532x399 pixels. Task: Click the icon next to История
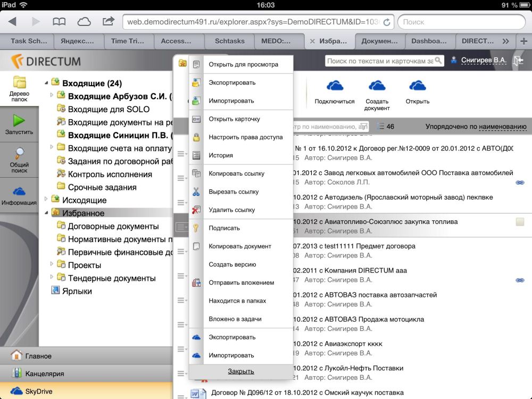point(196,155)
